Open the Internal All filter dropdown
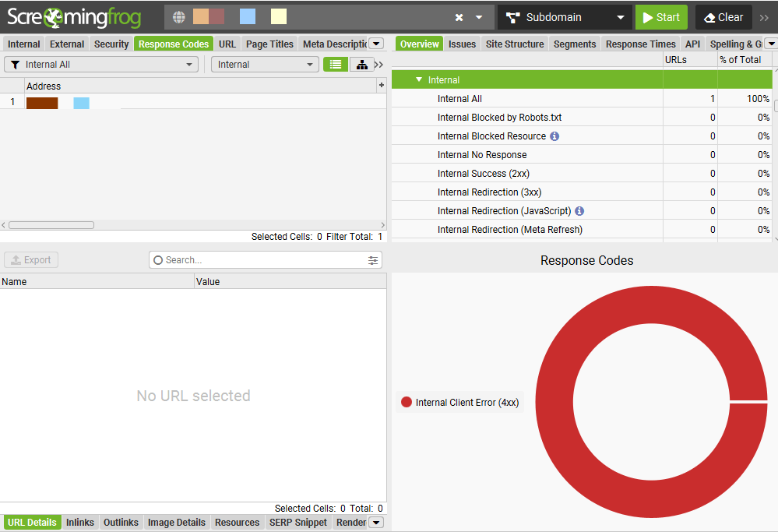The height and width of the screenshot is (532, 778). point(101,65)
